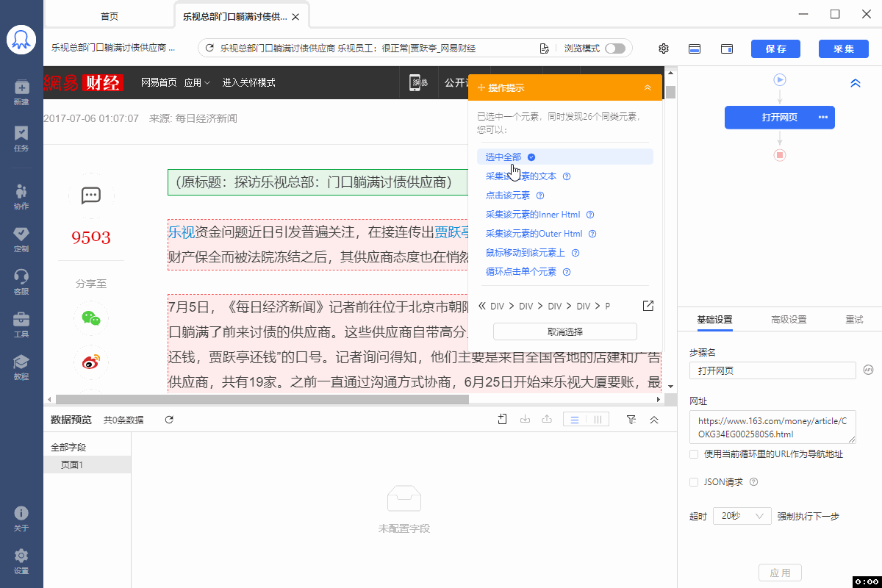Screen dimensions: 882x588
Task: Expand the DIV path left arrows
Action: coord(482,306)
